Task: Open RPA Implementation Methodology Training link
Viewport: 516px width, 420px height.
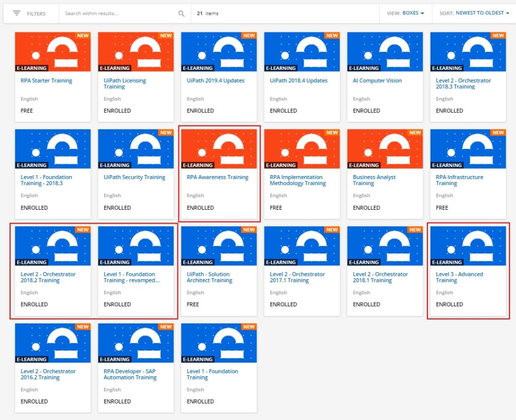Action: (298, 180)
